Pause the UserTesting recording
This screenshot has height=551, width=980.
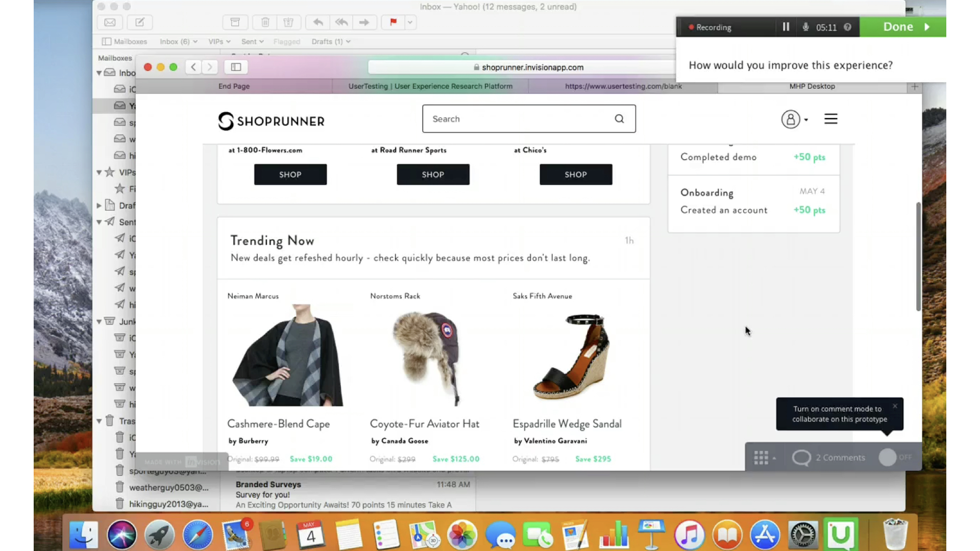(786, 27)
